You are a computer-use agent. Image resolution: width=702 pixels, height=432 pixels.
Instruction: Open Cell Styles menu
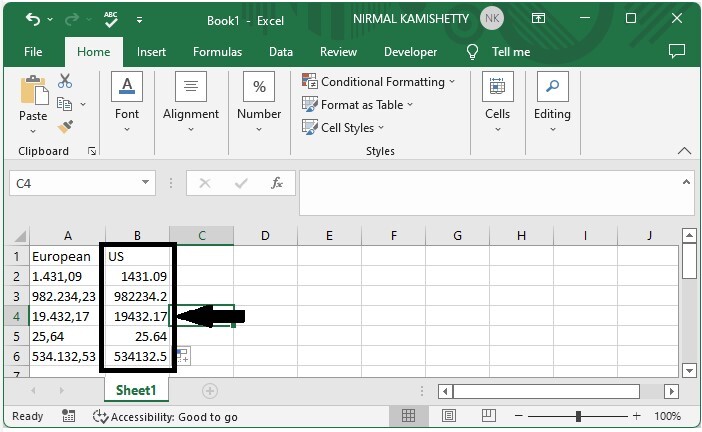tap(343, 128)
